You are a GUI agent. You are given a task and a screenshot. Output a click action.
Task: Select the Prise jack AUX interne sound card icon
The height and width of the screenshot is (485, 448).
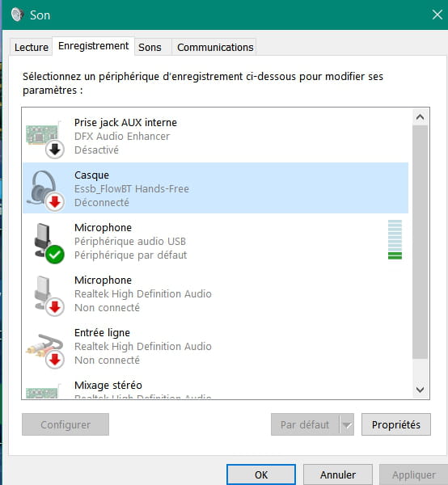coord(44,138)
